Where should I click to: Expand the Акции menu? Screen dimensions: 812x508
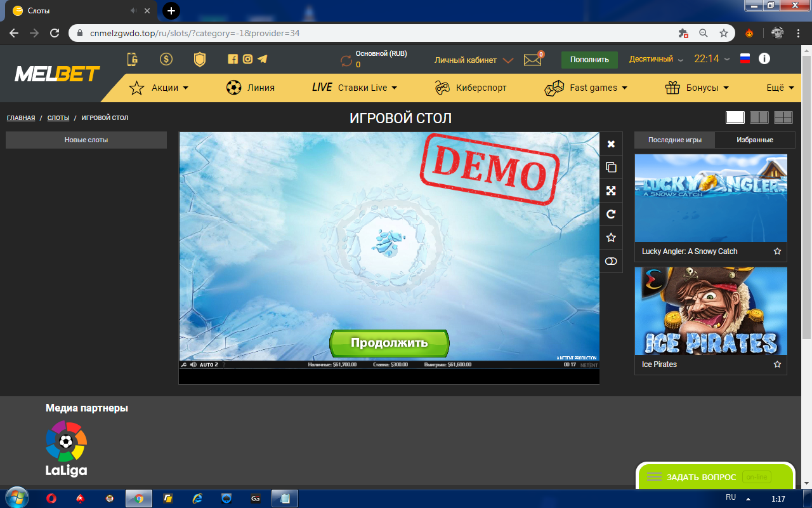pyautogui.click(x=159, y=88)
